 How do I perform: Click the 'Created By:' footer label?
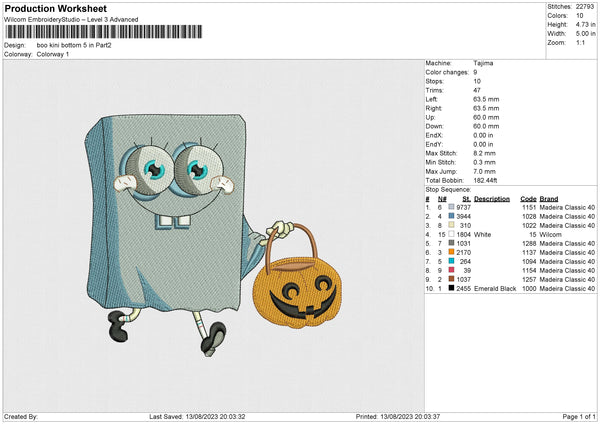click(x=21, y=417)
